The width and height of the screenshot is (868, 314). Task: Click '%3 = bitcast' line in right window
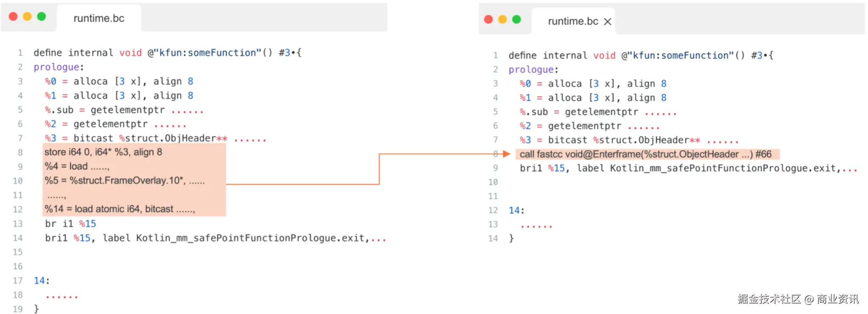coord(629,140)
